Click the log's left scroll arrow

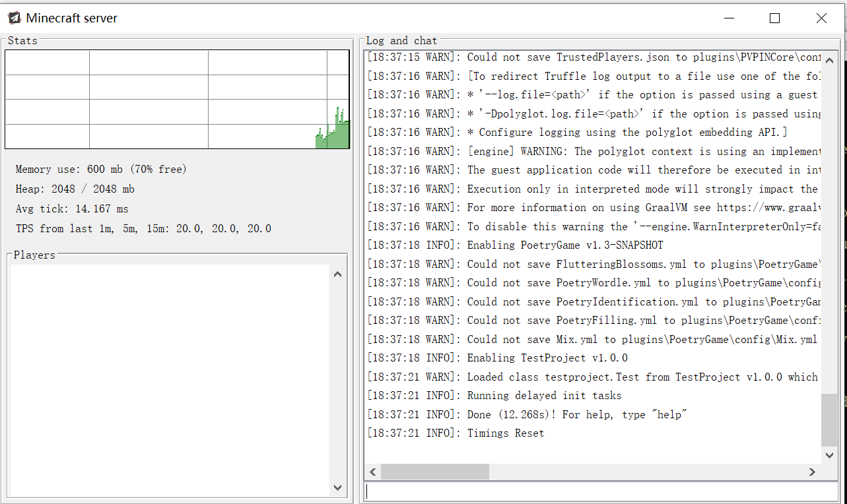tap(373, 472)
